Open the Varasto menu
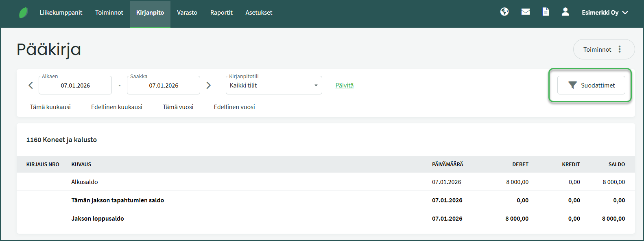 click(187, 13)
